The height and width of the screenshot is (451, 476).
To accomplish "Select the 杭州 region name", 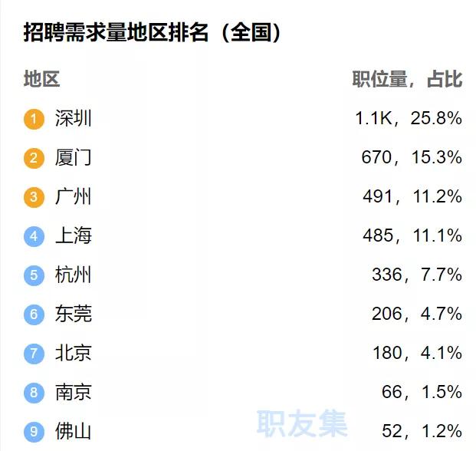I will 73,275.
